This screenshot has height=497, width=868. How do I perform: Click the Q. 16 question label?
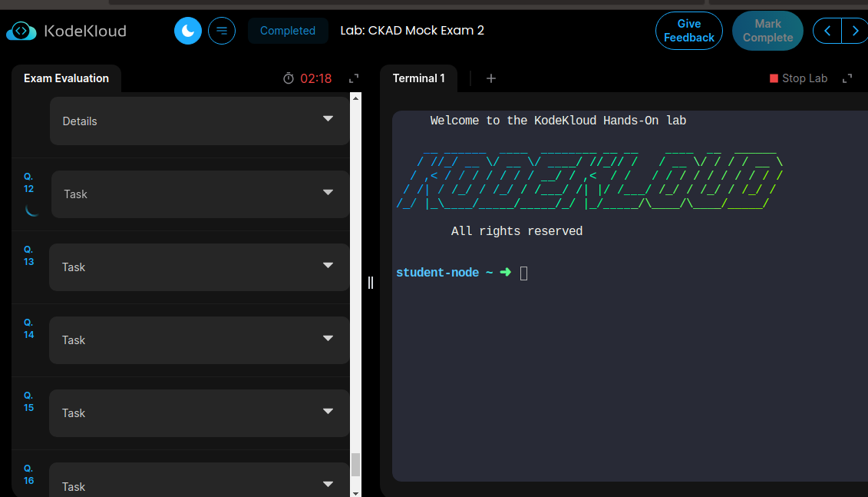point(29,475)
